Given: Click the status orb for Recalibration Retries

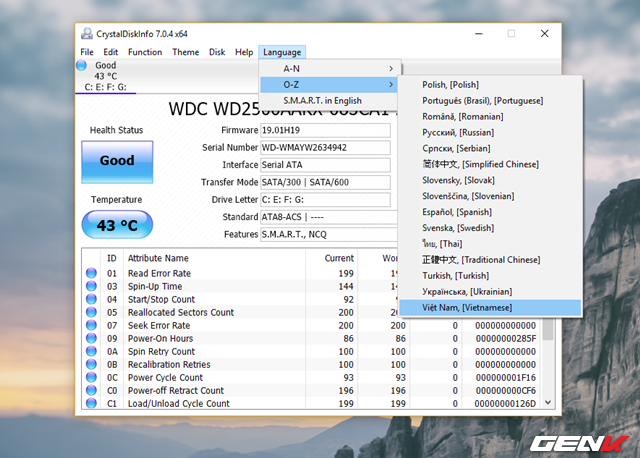Looking at the screenshot, I should (91, 364).
